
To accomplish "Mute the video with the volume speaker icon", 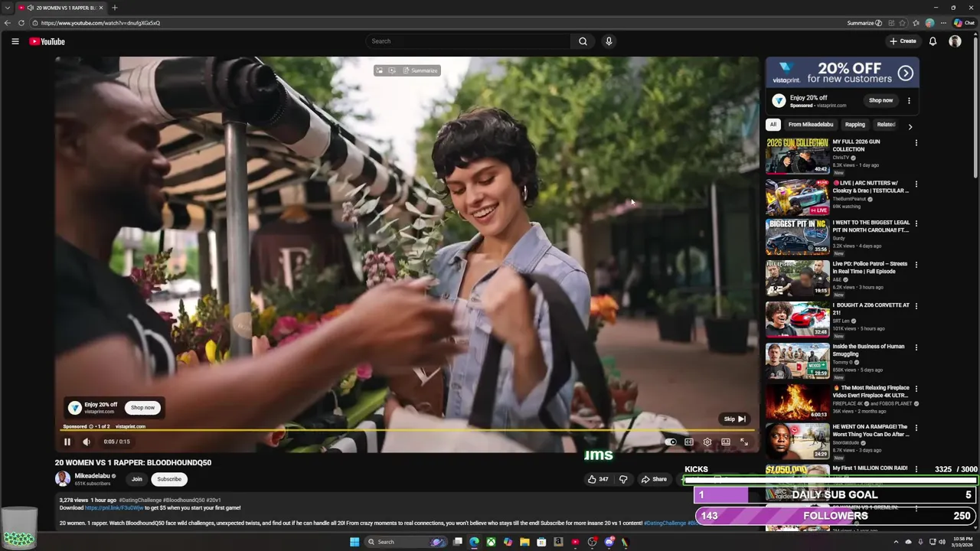I will tap(87, 442).
